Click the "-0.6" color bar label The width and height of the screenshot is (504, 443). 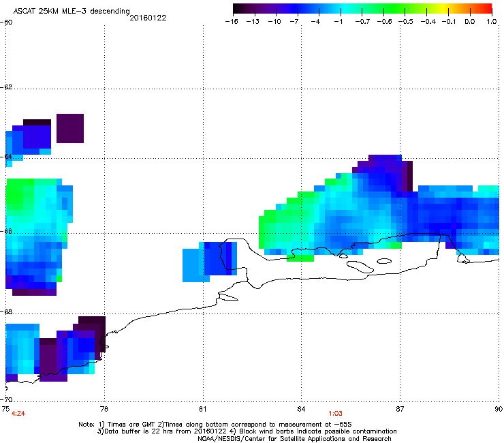point(384,22)
